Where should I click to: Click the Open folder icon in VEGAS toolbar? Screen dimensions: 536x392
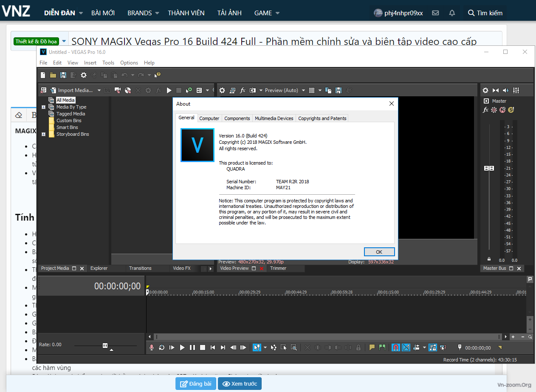click(x=53, y=75)
